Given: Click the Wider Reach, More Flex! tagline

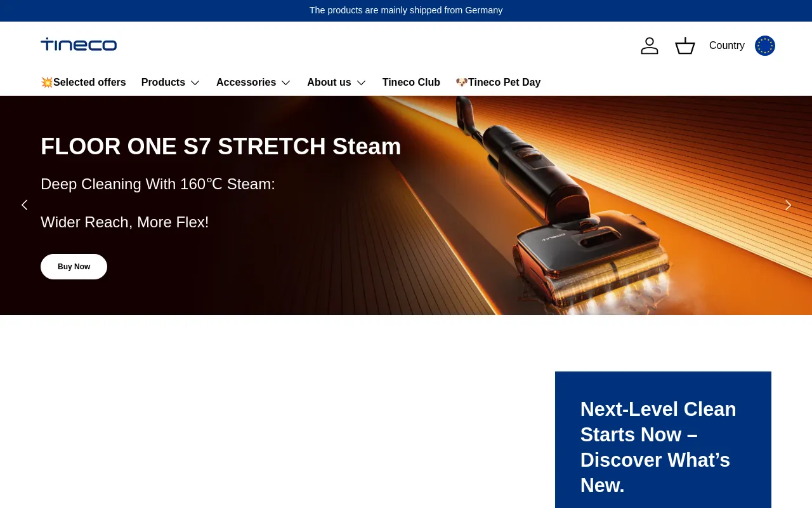Looking at the screenshot, I should (x=124, y=222).
